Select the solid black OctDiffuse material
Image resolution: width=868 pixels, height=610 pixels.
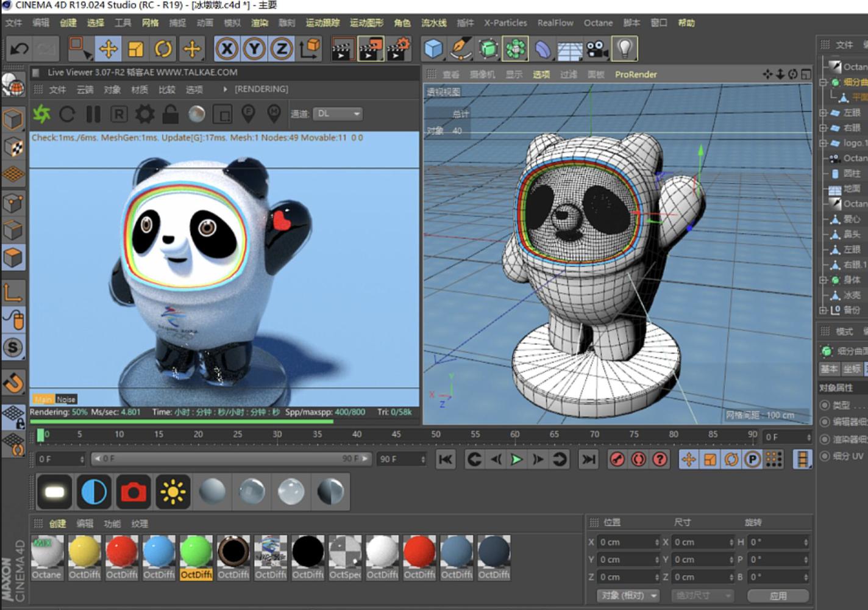[308, 558]
